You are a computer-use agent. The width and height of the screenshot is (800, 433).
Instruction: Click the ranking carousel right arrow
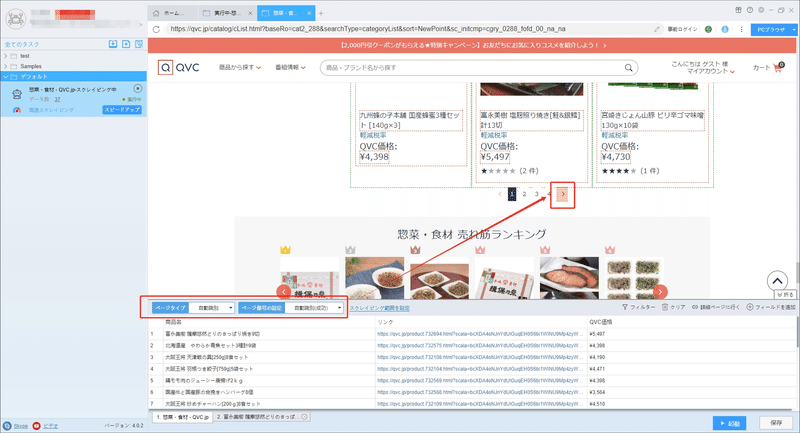click(x=660, y=292)
